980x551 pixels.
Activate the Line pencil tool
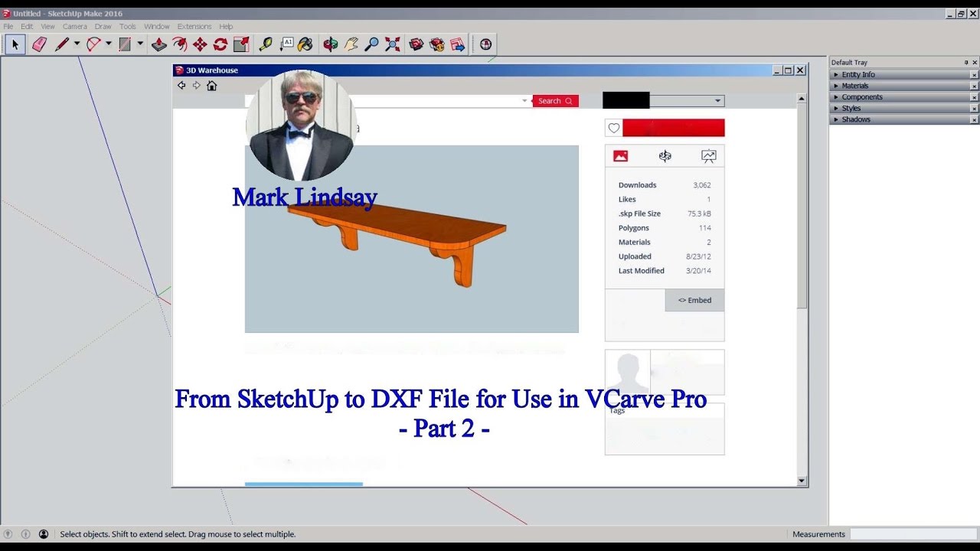click(x=62, y=44)
